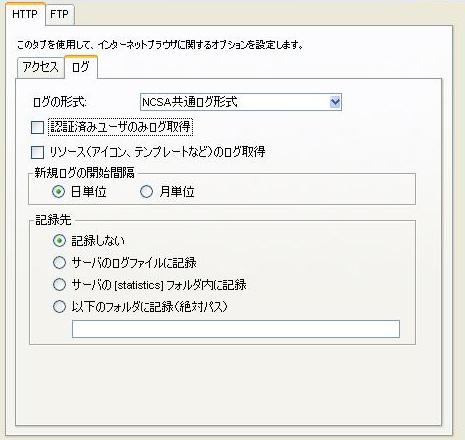Image resolution: width=465 pixels, height=440 pixels.
Task: Click the NCSA共通ログ形式 combo box
Action: point(241,102)
